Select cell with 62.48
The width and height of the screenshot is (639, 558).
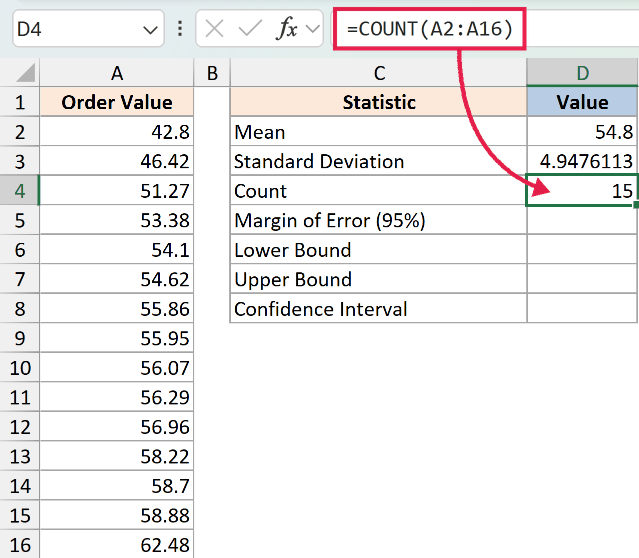point(117,544)
